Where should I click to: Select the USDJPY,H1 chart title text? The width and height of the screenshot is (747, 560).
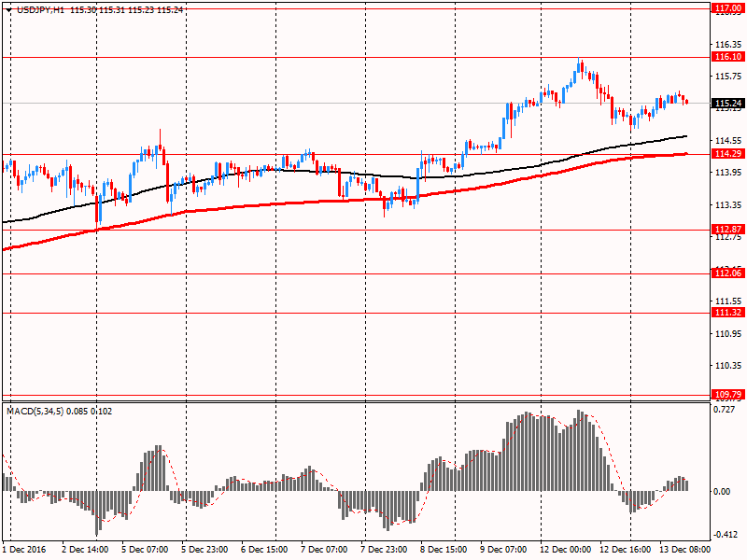(x=38, y=9)
